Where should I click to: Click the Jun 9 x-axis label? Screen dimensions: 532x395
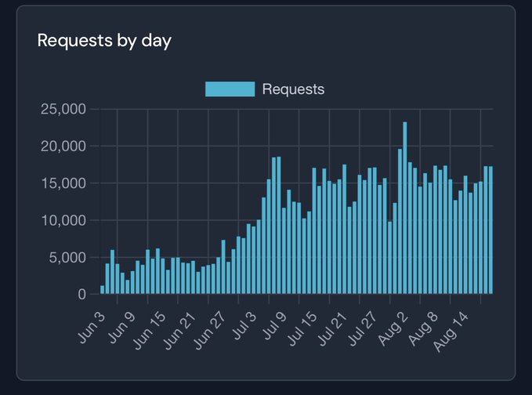(x=121, y=328)
